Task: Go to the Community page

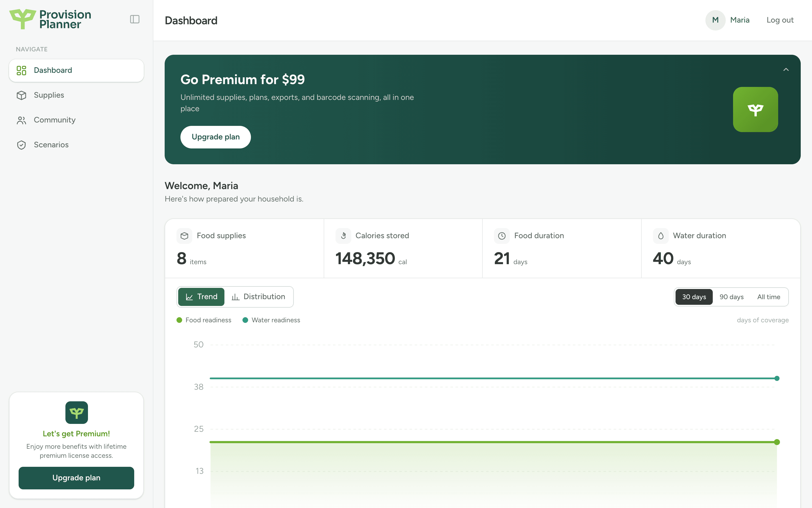Action: pyautogui.click(x=76, y=120)
